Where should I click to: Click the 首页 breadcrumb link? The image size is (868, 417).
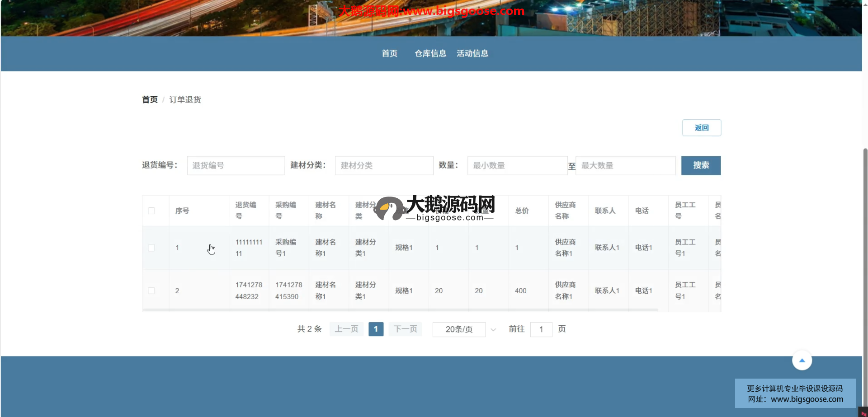tap(150, 100)
